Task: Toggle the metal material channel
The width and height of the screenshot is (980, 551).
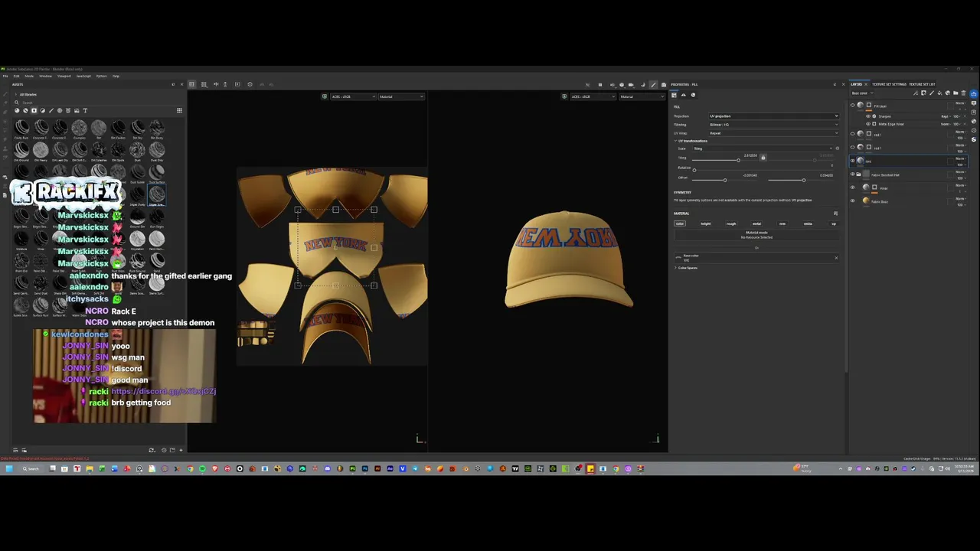Action: (x=756, y=223)
